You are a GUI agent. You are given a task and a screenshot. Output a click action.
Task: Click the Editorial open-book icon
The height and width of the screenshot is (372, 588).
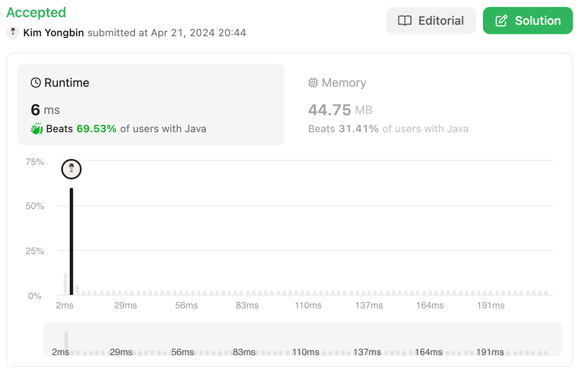[405, 21]
